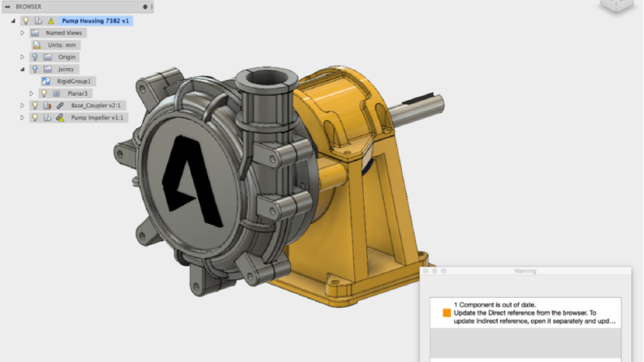The image size is (644, 362).
Task: Toggle visibility bulb of Base_Coupler v2:1
Action: (35, 106)
